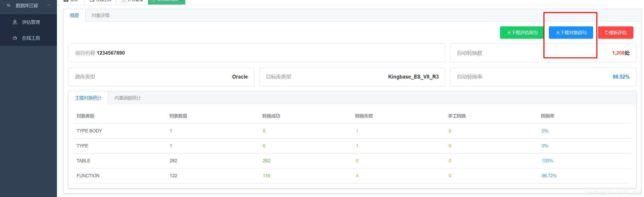
Task: Click the 转换成功 column header
Action: [x=271, y=116]
